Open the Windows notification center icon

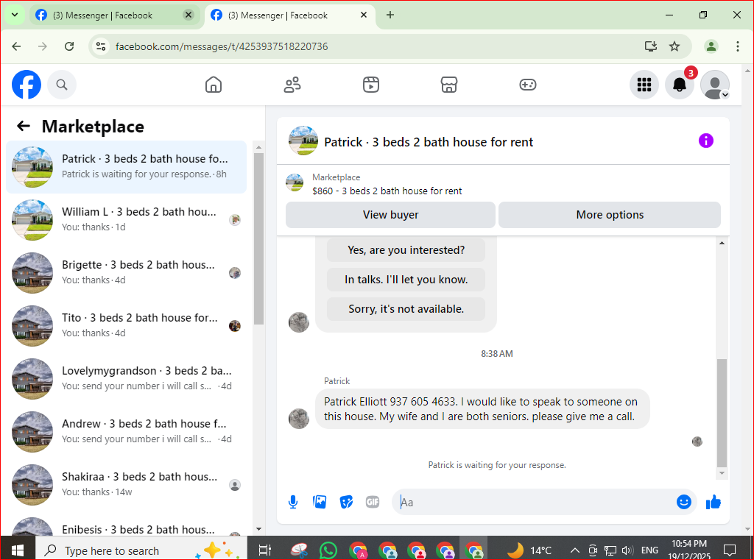[x=730, y=550]
